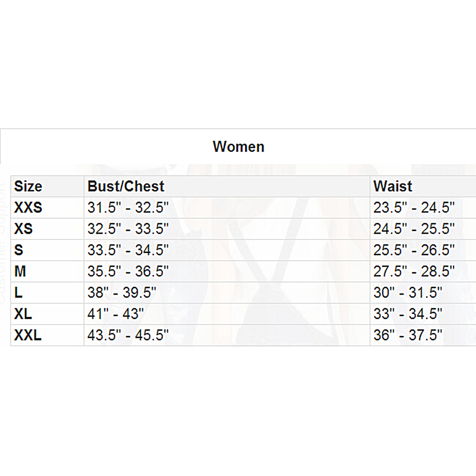Select the L size row label
This screenshot has width=476, height=476.
pyautogui.click(x=19, y=293)
